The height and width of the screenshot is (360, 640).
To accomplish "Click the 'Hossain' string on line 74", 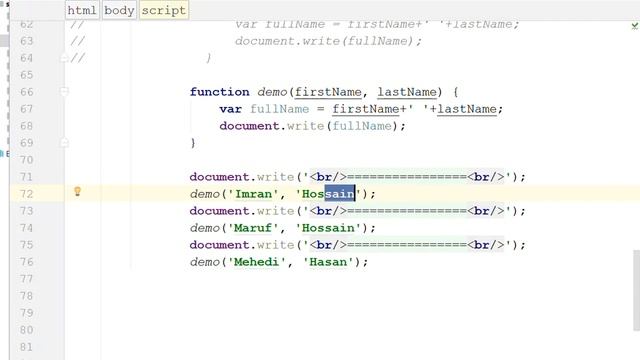I will [x=329, y=228].
